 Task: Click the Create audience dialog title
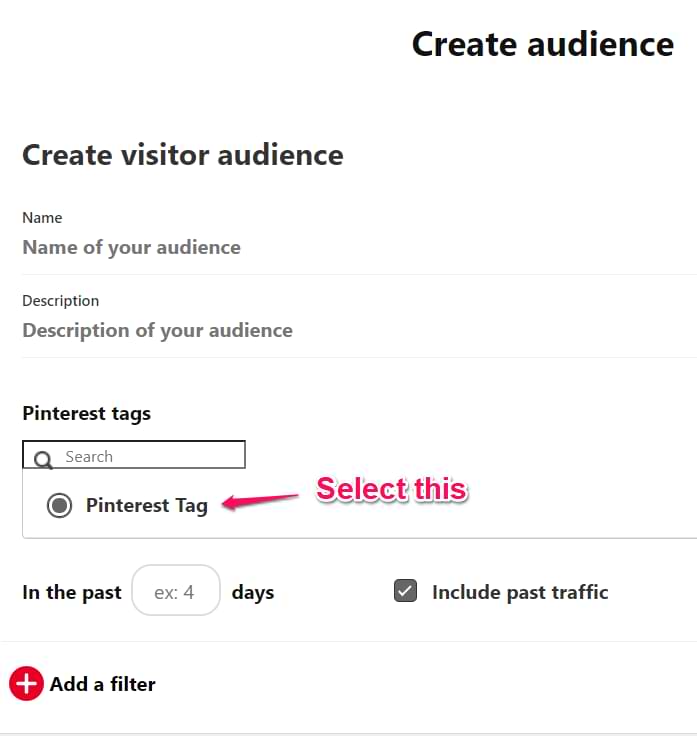point(543,44)
